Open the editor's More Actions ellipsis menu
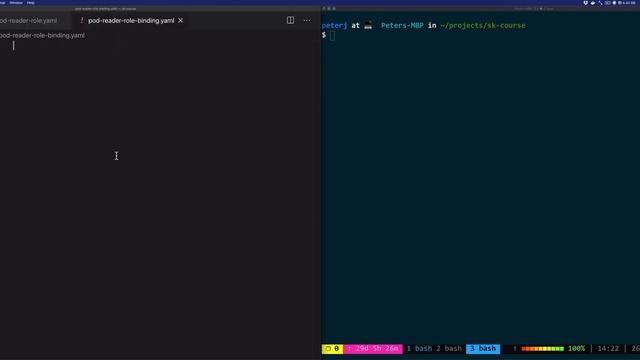640x360 pixels. [307, 20]
